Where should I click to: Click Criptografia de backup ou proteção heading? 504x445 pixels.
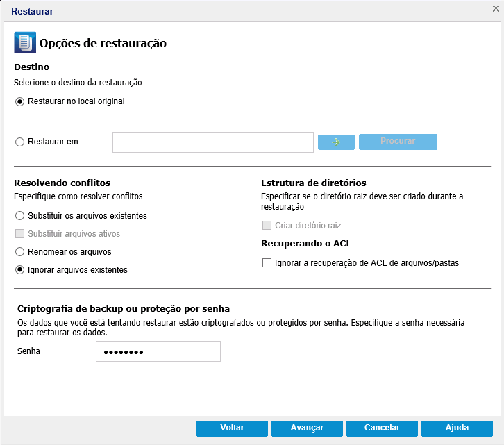pyautogui.click(x=124, y=309)
